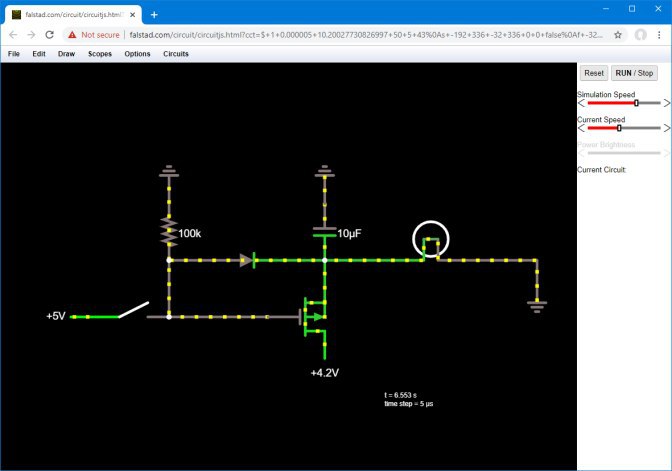
Task: Select the lamp component in white circle
Action: (431, 240)
